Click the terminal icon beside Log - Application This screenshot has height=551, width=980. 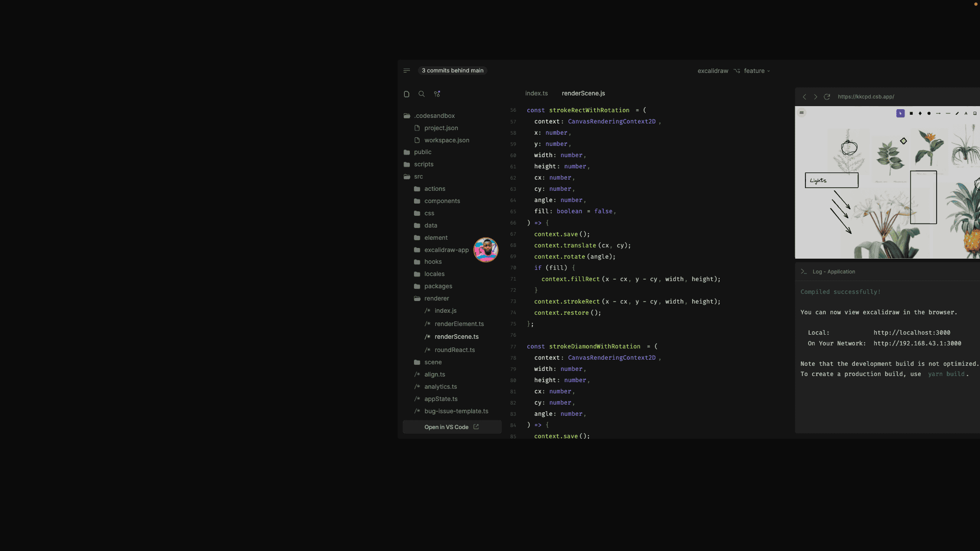click(804, 271)
